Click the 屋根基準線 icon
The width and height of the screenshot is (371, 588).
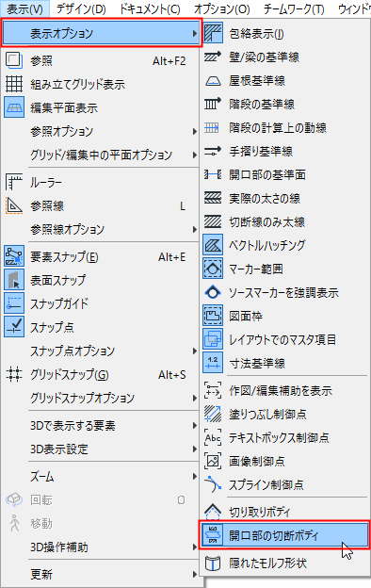[x=213, y=81]
